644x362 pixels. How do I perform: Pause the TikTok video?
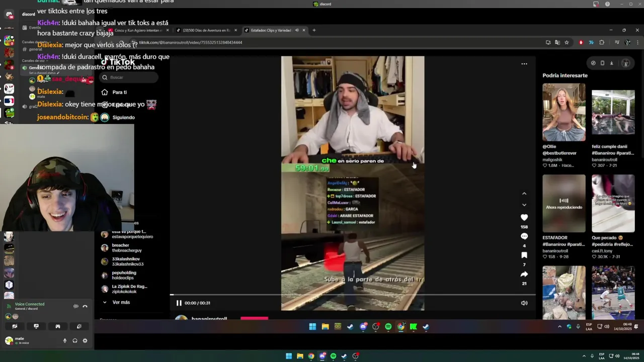click(179, 303)
